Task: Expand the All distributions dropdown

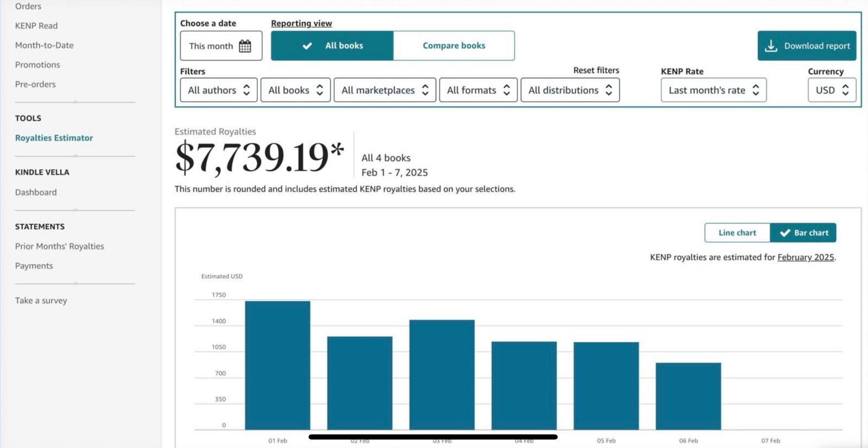Action: (x=570, y=91)
